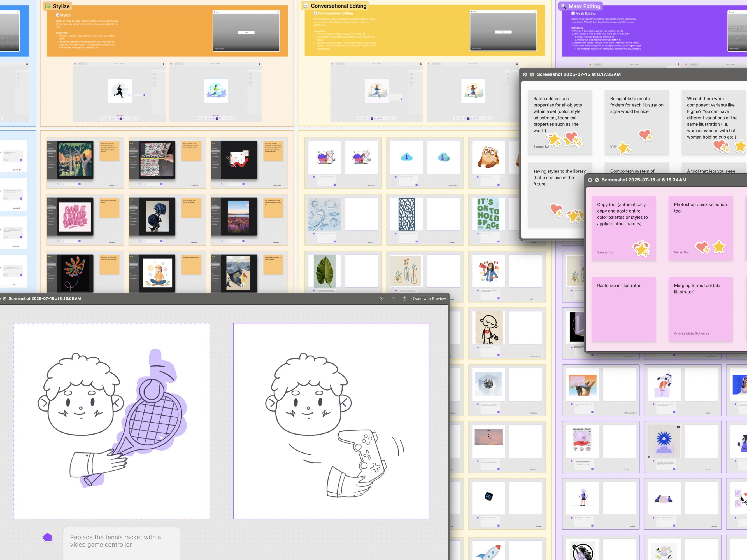Click the Share icon beside Open with Preview
Viewport: 747px width, 560px height.
coord(404,298)
